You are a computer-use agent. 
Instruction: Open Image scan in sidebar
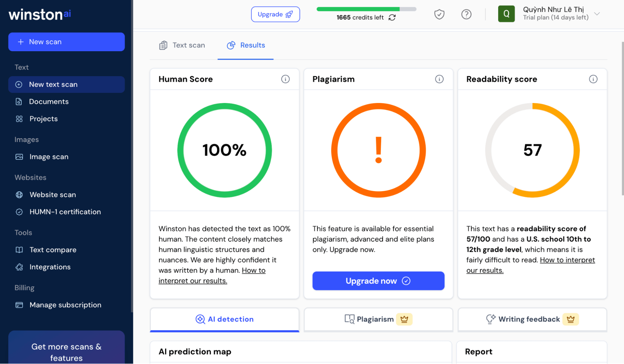[66, 157]
